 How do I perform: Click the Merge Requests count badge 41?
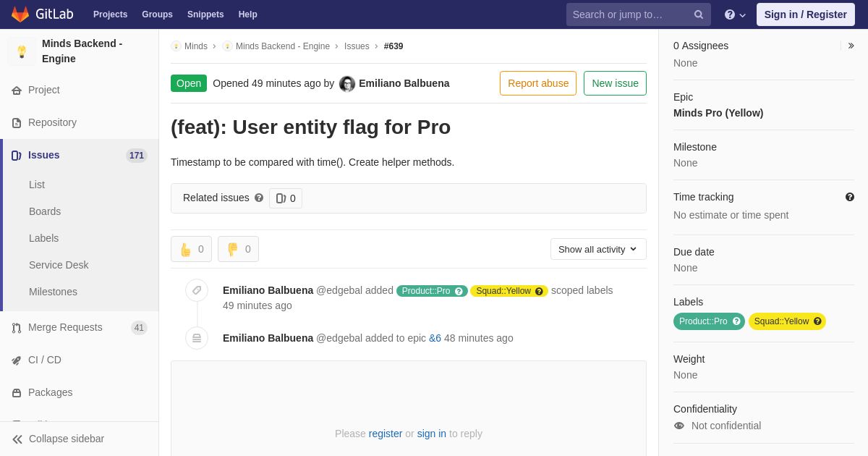point(139,328)
